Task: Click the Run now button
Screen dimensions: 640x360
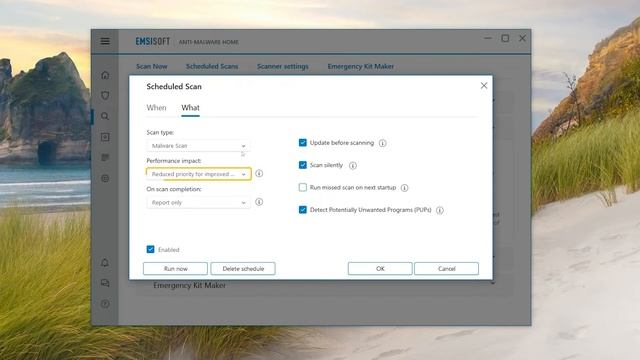Action: [176, 269]
